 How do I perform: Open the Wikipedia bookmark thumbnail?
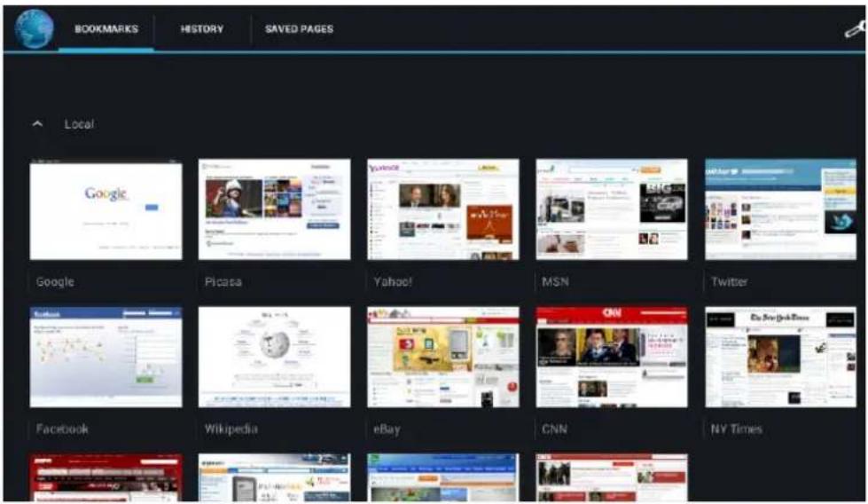point(275,358)
